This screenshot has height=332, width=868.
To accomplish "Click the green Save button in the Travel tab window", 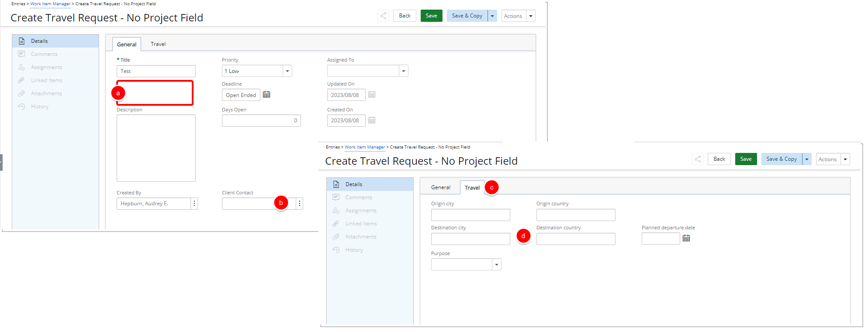I will [746, 159].
